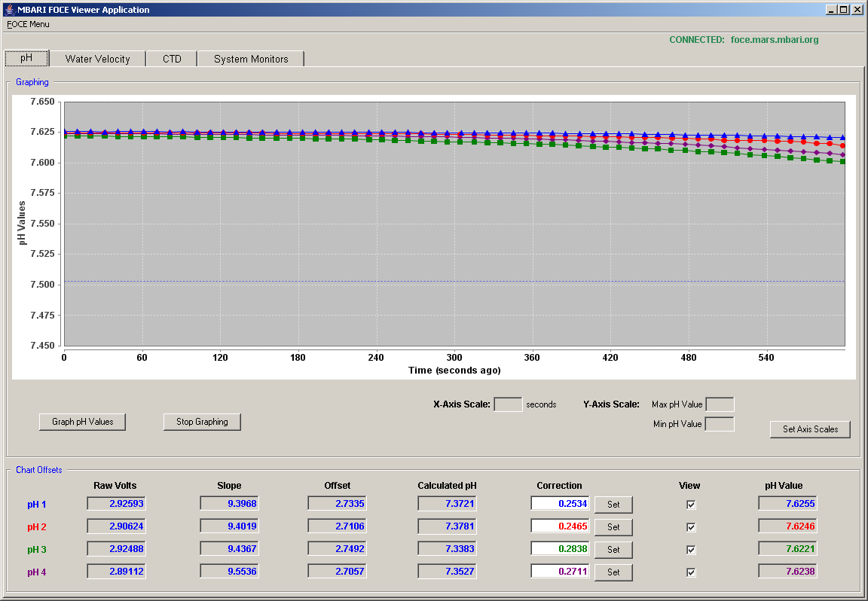The height and width of the screenshot is (601, 868).
Task: Open the FOCE Menu
Action: pos(28,24)
